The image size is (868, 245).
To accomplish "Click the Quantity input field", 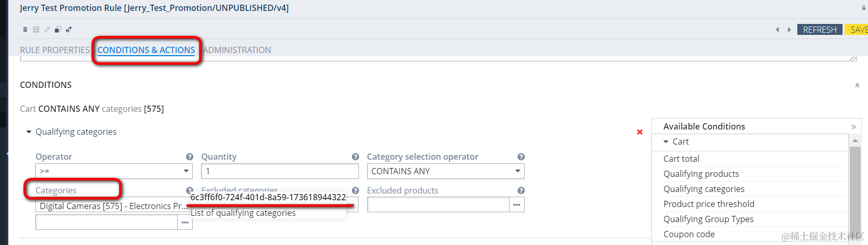I will [279, 171].
